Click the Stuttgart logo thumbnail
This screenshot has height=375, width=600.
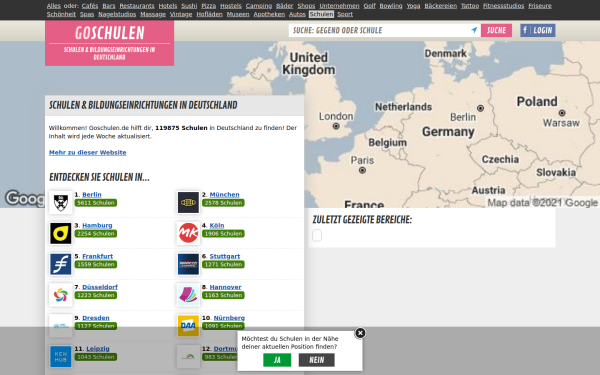tap(188, 264)
